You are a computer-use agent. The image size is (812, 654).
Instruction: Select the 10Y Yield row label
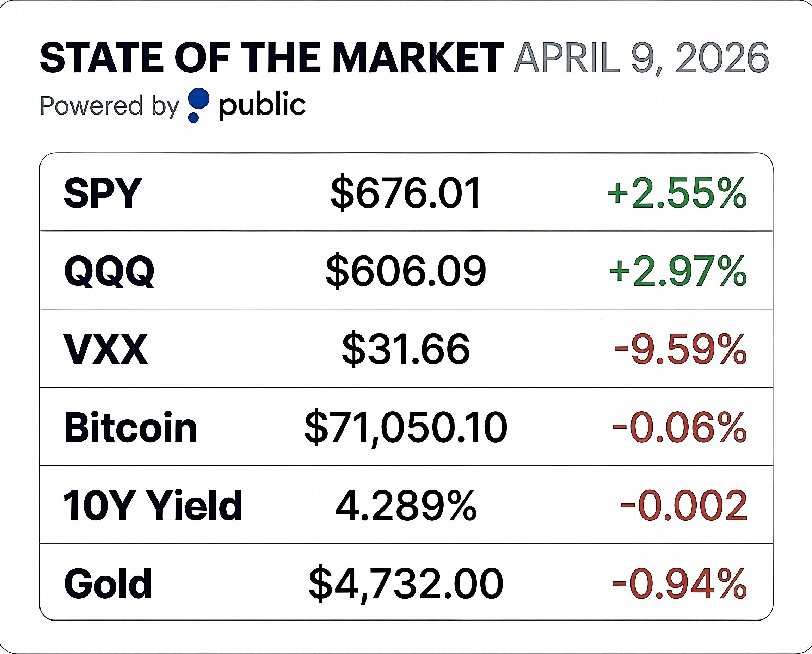click(153, 506)
